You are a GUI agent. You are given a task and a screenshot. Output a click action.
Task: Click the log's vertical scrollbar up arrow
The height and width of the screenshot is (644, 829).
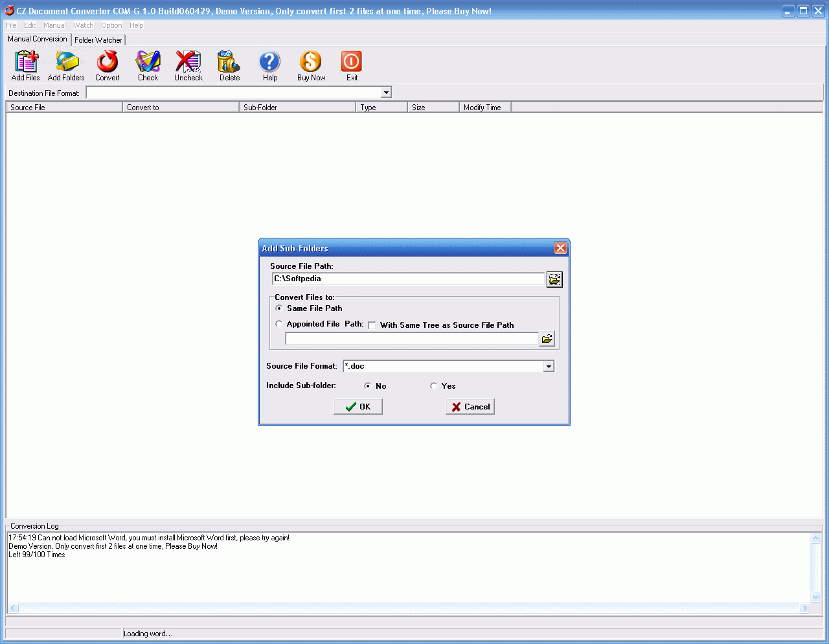click(815, 538)
